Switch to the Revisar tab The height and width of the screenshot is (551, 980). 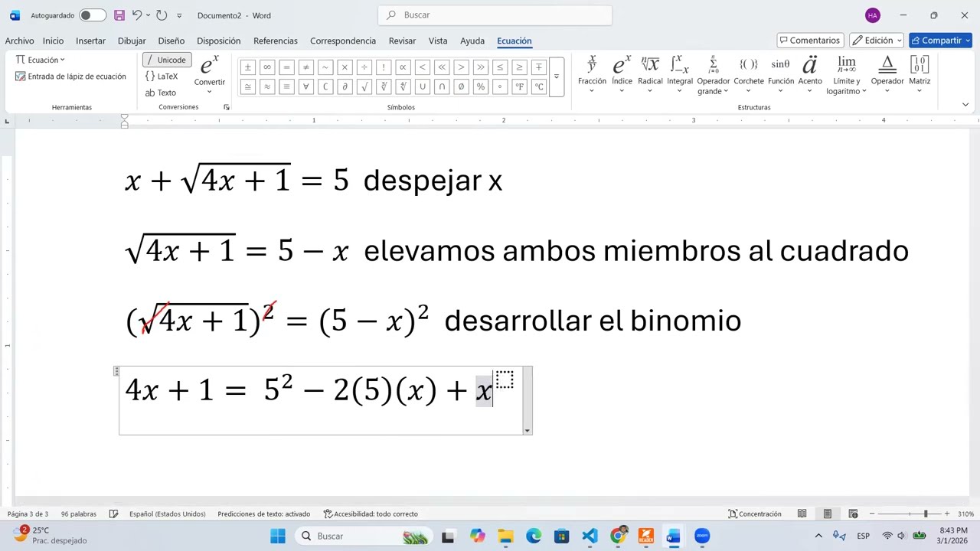tap(402, 41)
